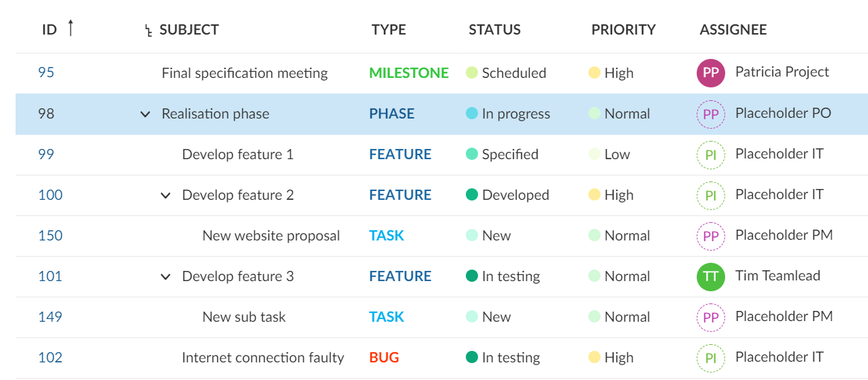Open work package ID 95 link
868x380 pixels.
(46, 72)
